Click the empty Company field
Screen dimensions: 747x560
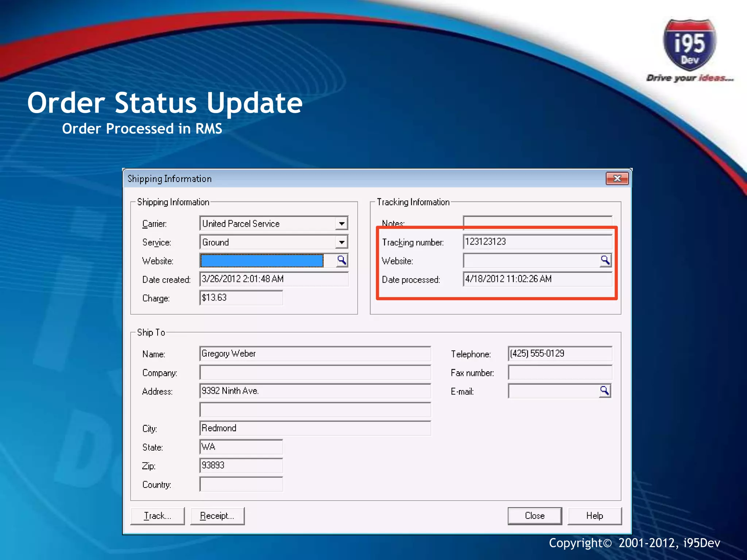click(315, 372)
